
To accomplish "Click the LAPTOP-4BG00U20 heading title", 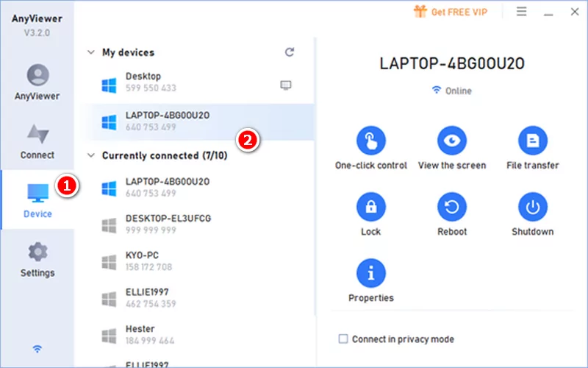I will point(452,63).
